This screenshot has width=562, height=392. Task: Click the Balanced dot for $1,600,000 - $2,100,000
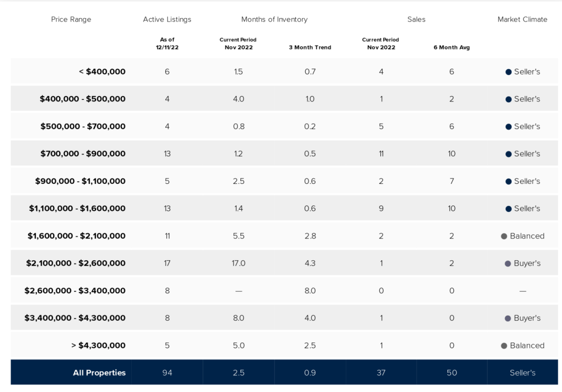(504, 236)
